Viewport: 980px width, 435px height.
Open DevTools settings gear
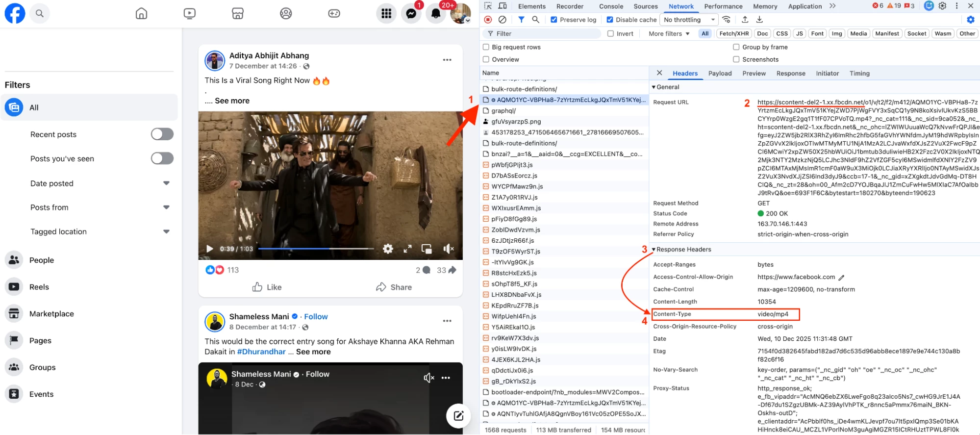(942, 6)
